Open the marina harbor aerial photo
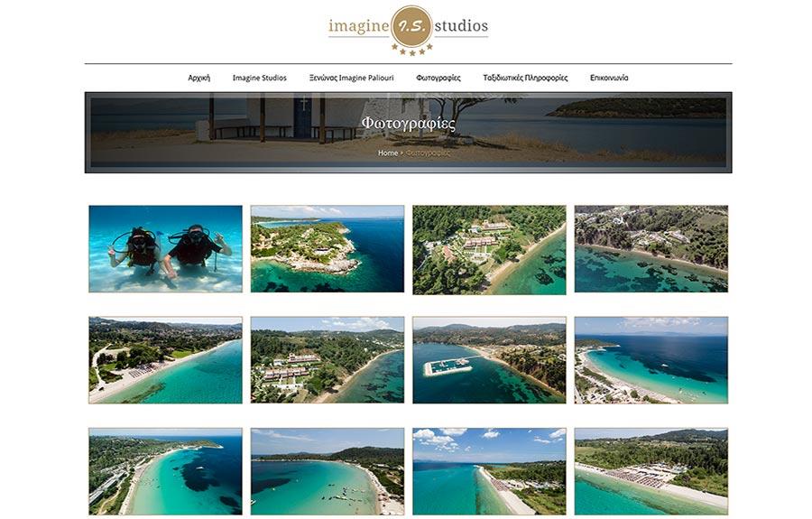This screenshot has width=812, height=519. pos(489,360)
